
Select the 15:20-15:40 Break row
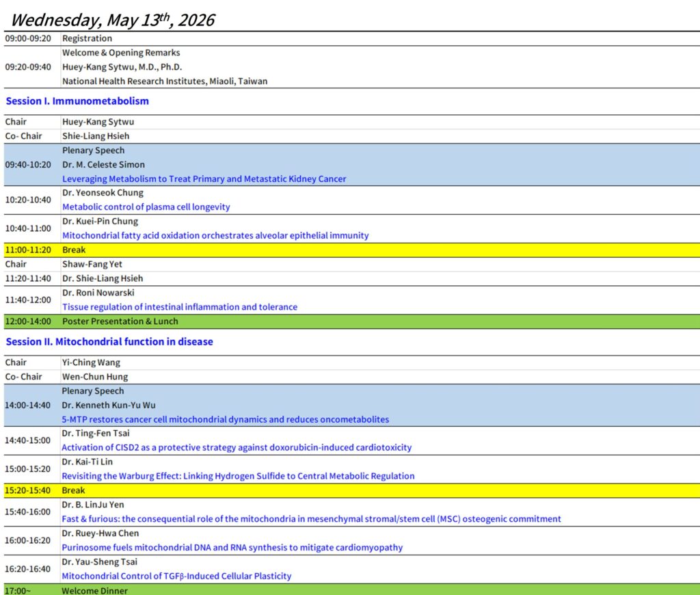point(74,491)
